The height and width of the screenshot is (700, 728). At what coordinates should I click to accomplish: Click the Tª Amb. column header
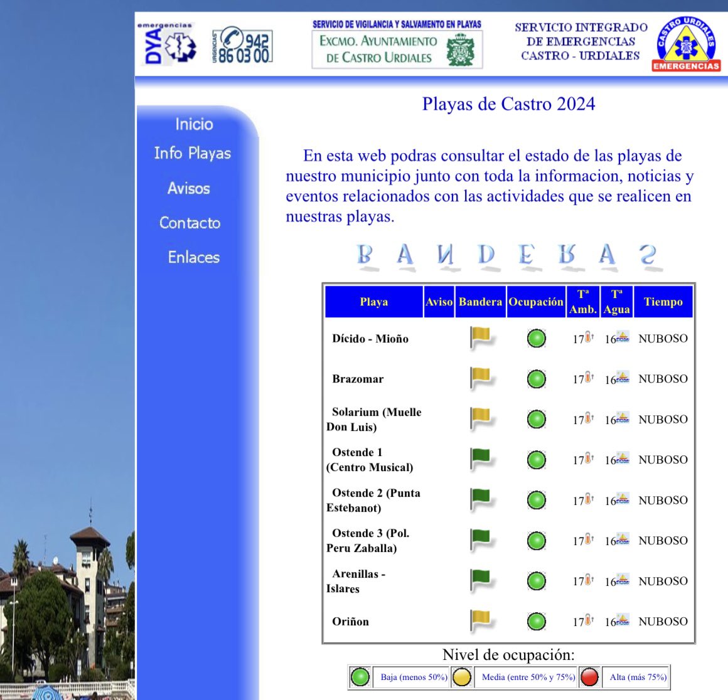(583, 302)
